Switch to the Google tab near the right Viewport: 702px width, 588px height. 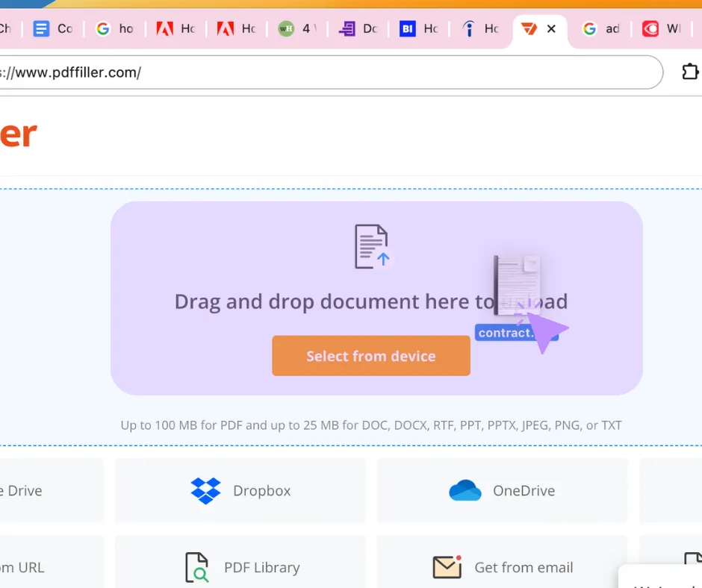point(601,29)
